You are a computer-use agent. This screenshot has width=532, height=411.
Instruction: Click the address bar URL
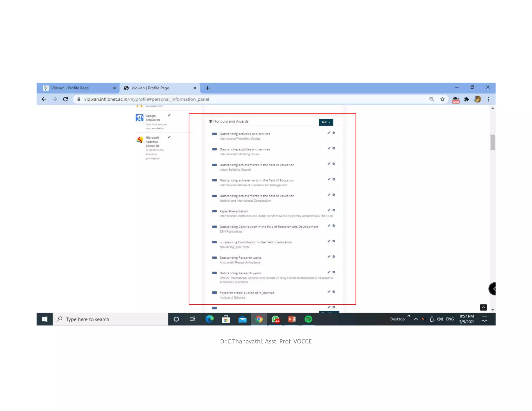coord(146,99)
